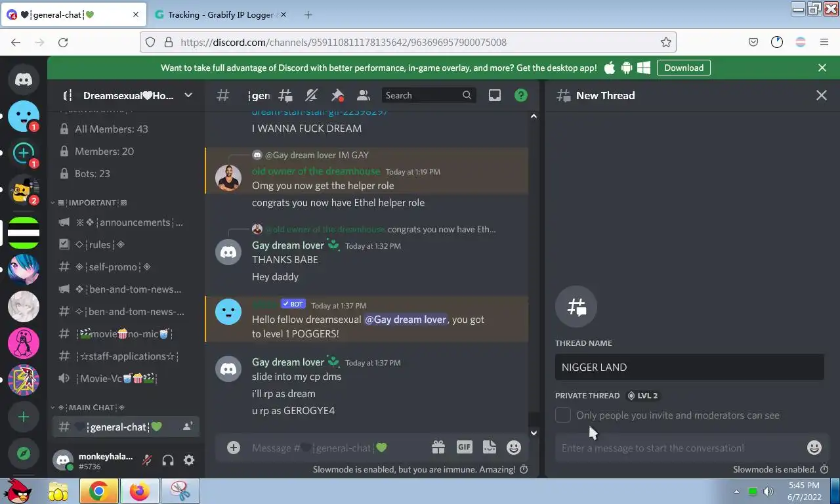Screen dimensions: 840x504
Task: Open the blue-haired anime avatar server
Action: point(24,269)
